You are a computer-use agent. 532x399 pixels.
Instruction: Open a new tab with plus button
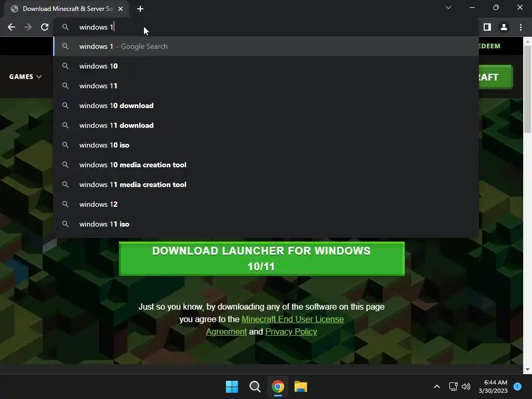(140, 9)
